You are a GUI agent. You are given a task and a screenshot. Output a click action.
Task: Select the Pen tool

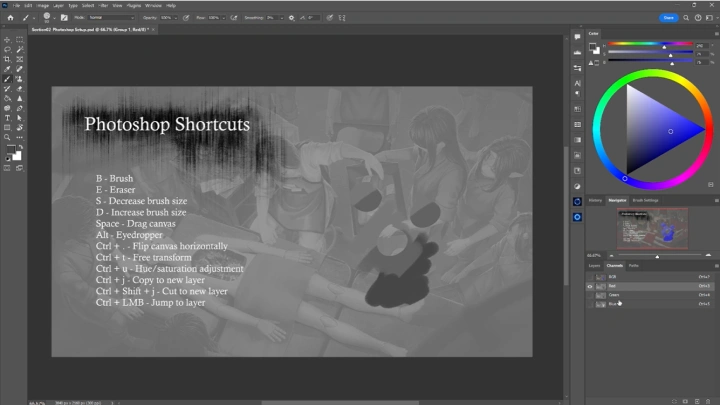click(x=20, y=108)
